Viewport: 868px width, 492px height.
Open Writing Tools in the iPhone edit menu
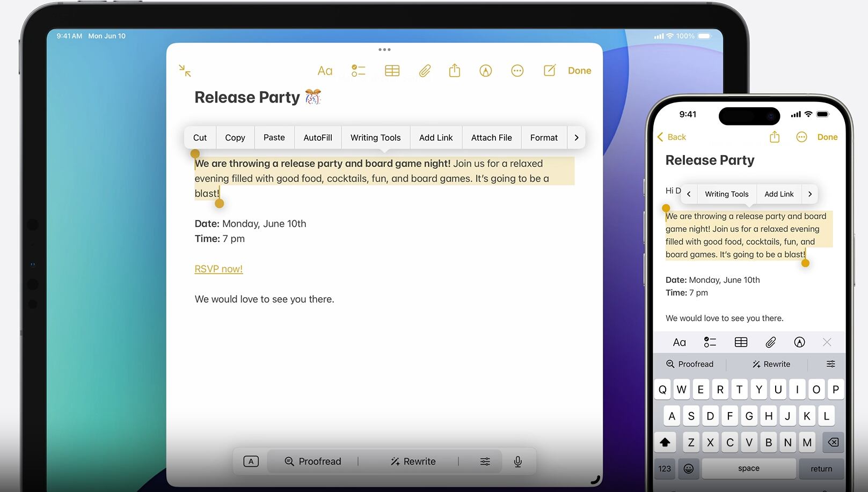(x=727, y=194)
